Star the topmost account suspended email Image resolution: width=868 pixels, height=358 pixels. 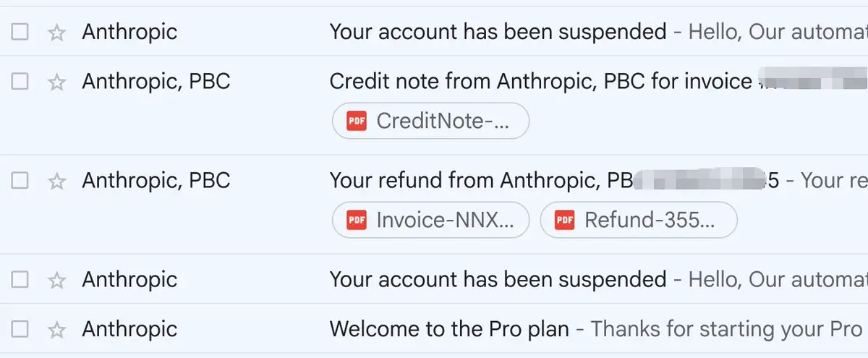(56, 32)
